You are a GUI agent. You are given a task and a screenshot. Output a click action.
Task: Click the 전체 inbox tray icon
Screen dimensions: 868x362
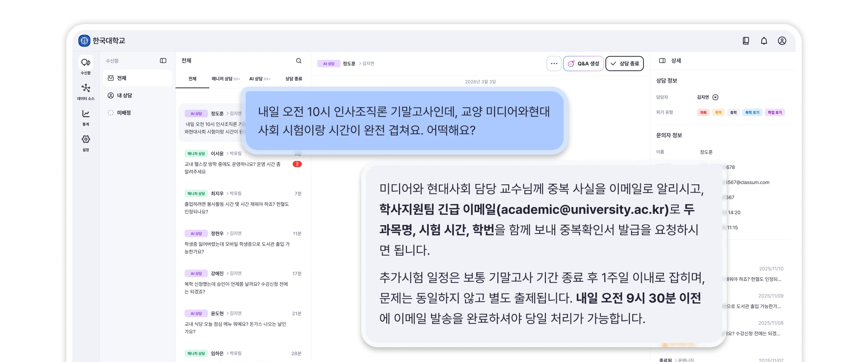(x=111, y=78)
